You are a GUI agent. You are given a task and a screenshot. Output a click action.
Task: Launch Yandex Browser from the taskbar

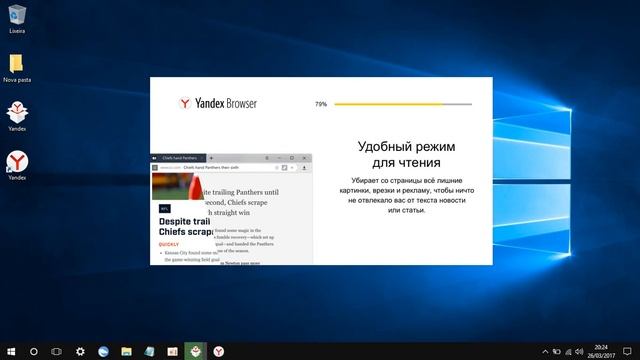pos(219,351)
